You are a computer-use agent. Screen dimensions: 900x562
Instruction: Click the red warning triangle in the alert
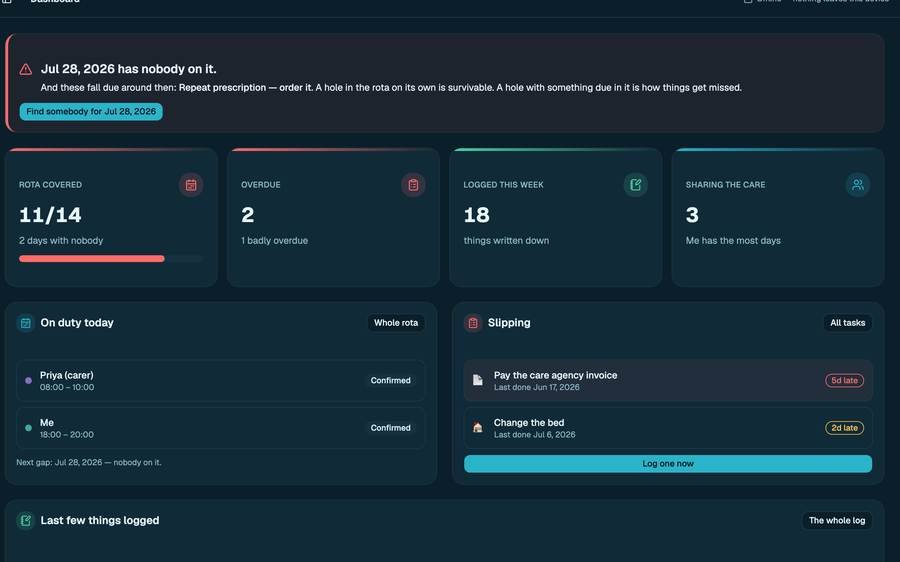[x=26, y=69]
